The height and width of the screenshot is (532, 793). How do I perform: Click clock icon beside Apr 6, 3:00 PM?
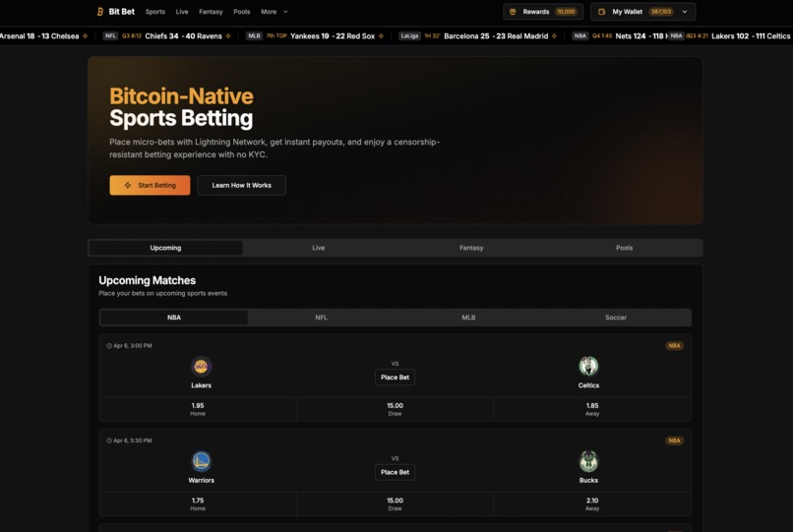[x=109, y=346]
